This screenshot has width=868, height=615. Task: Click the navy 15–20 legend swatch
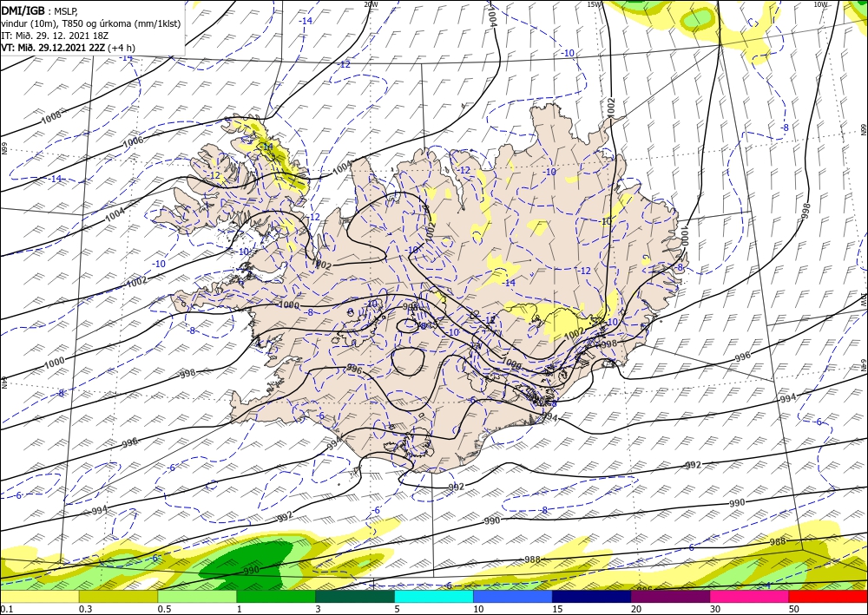[592, 596]
